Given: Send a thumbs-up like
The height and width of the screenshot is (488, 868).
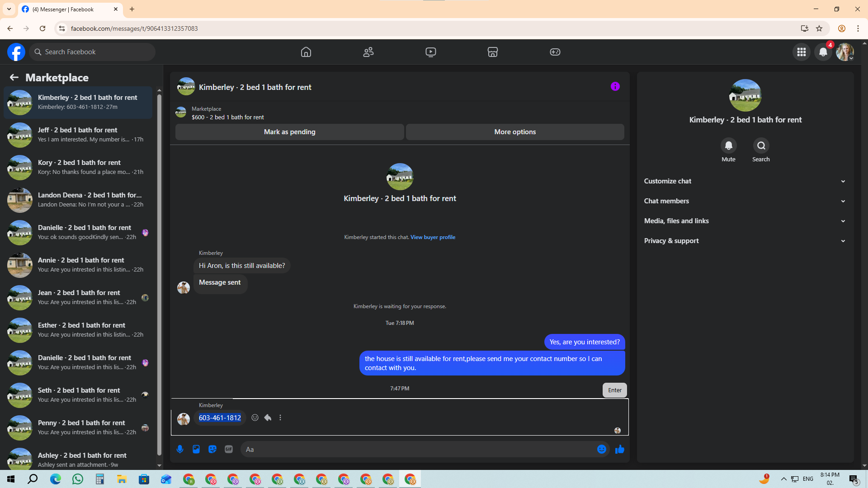Looking at the screenshot, I should point(619,449).
